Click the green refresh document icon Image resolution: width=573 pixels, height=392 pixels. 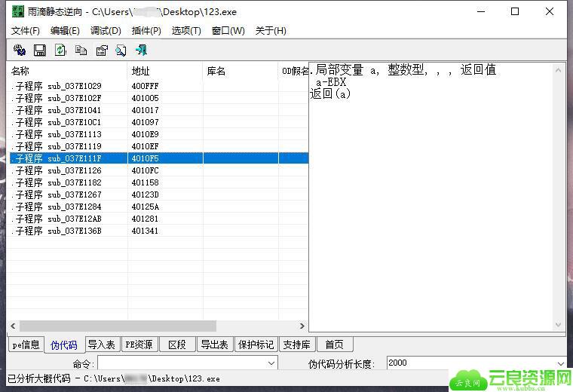coord(60,50)
